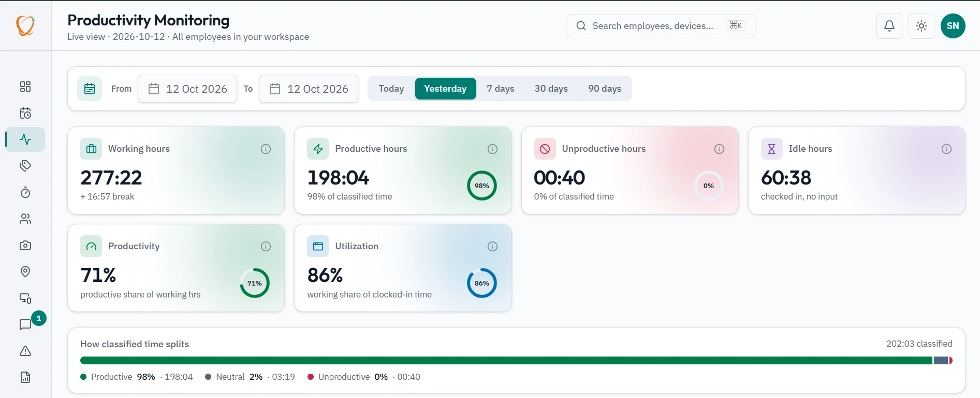This screenshot has height=398, width=980.
Task: Switch to the 90 days range
Action: (x=605, y=89)
